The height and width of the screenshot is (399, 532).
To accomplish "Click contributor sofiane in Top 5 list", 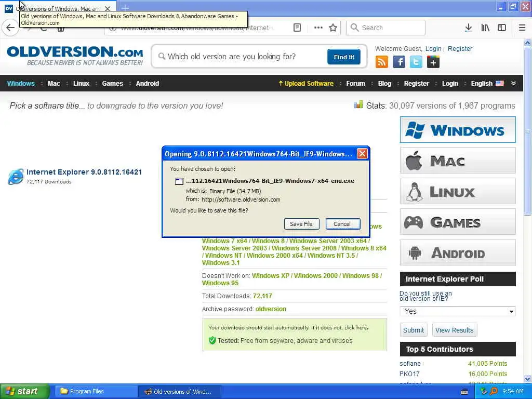I will [410, 363].
